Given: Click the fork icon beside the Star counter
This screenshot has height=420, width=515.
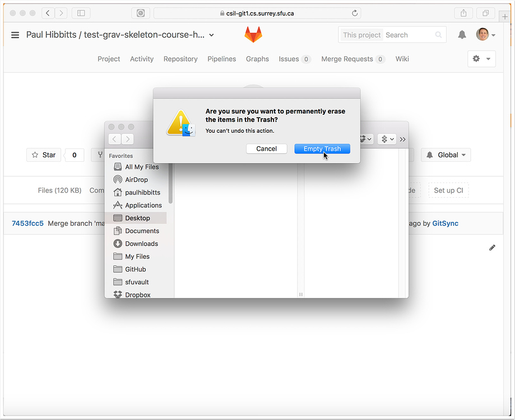Looking at the screenshot, I should click(99, 155).
